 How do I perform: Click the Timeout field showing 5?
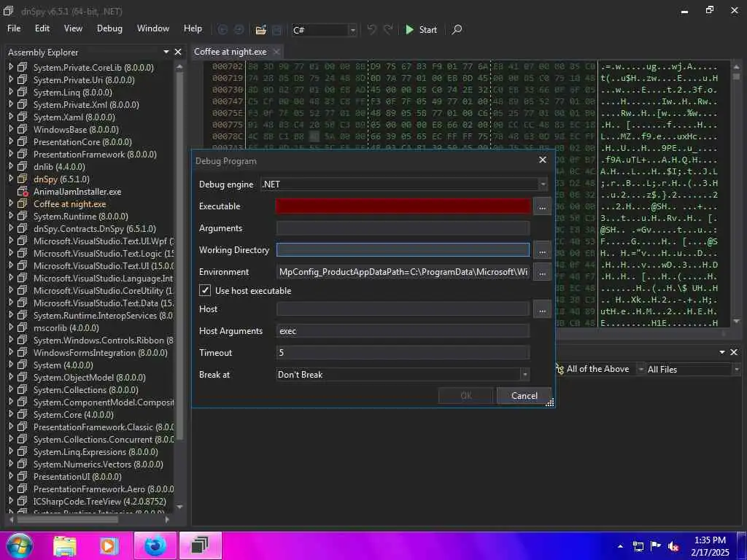click(403, 353)
